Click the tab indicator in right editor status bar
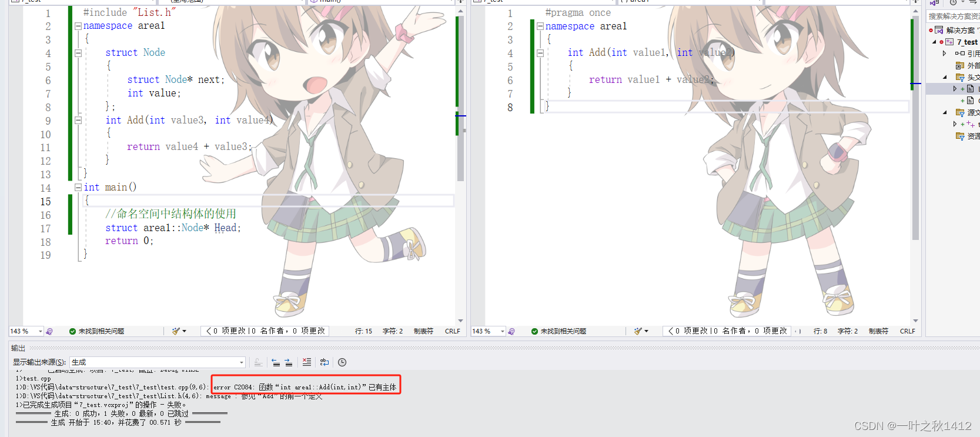The height and width of the screenshot is (437, 980). (x=878, y=331)
